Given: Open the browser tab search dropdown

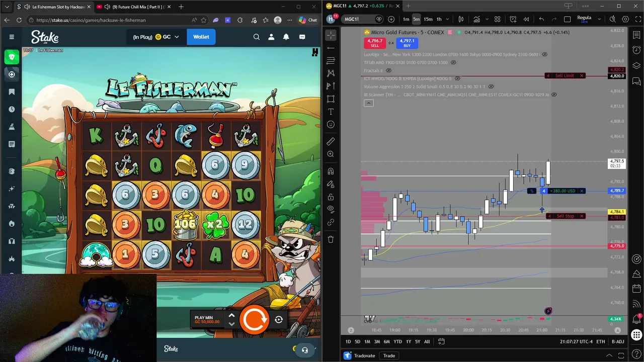Looking at the screenshot, I should 7,7.
